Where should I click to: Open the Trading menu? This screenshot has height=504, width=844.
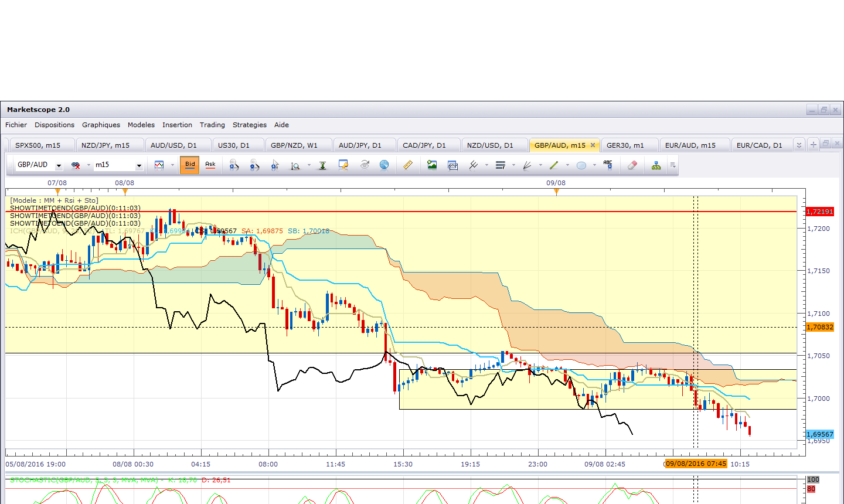coord(212,125)
